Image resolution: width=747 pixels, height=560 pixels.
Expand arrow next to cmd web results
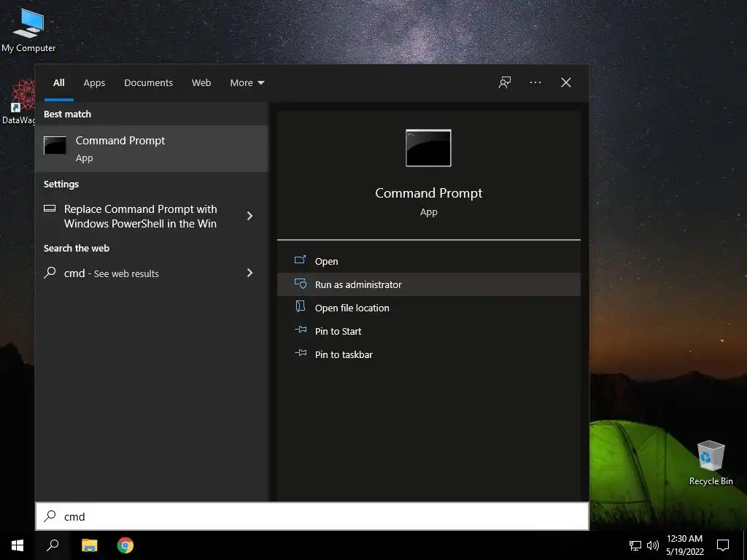coord(249,273)
